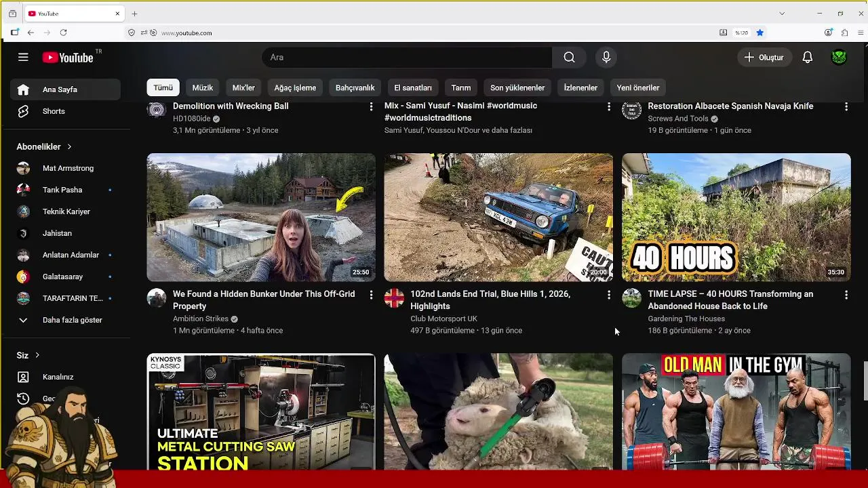Open options for Hidden Bunker video
This screenshot has height=488, width=868.
tap(371, 295)
